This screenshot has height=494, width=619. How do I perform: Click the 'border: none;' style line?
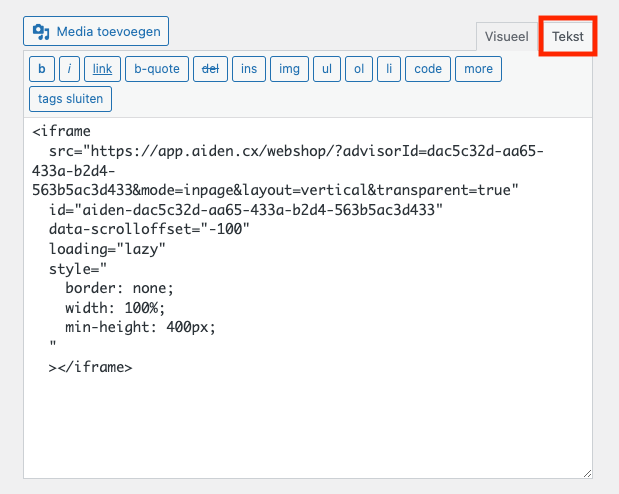pos(119,288)
